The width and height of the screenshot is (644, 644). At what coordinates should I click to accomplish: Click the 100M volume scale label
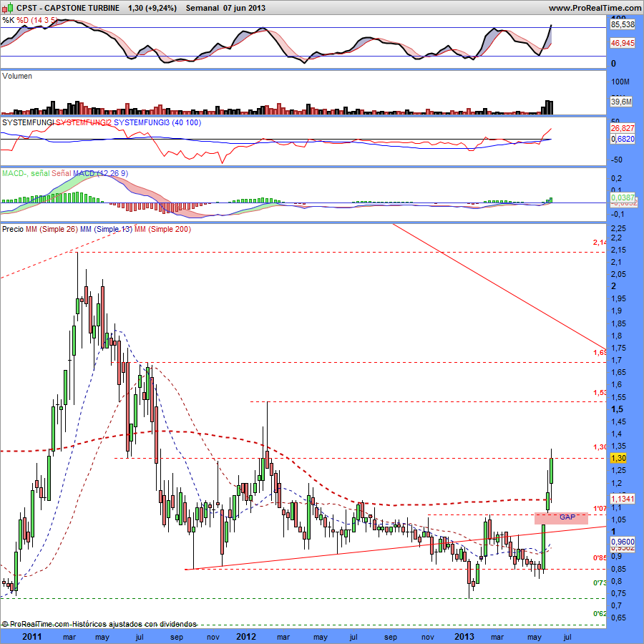tap(620, 82)
